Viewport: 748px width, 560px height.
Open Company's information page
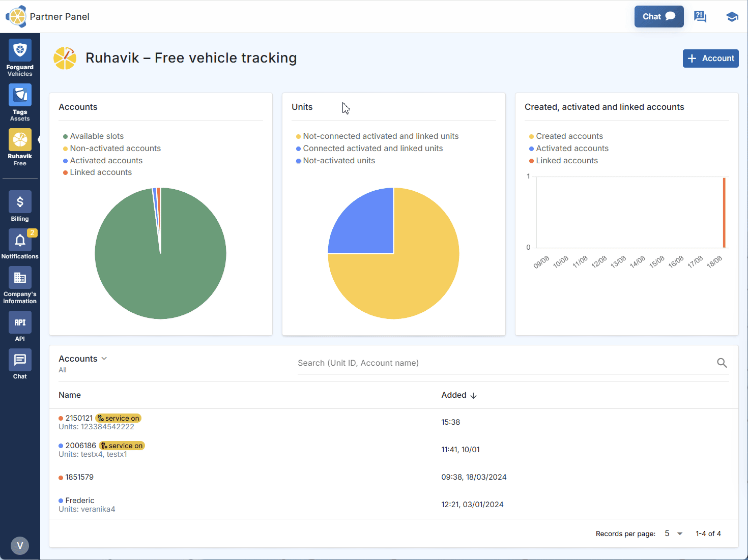pos(20,285)
